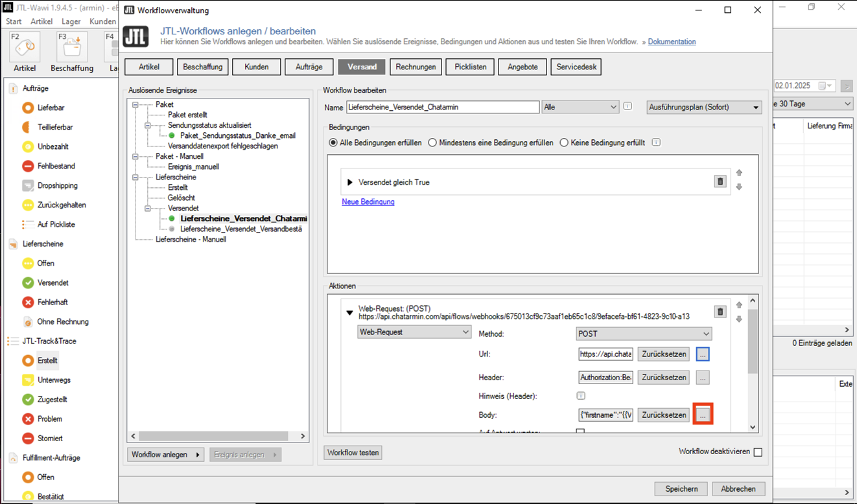
Task: Open the Method POST dropdown
Action: [x=644, y=334]
